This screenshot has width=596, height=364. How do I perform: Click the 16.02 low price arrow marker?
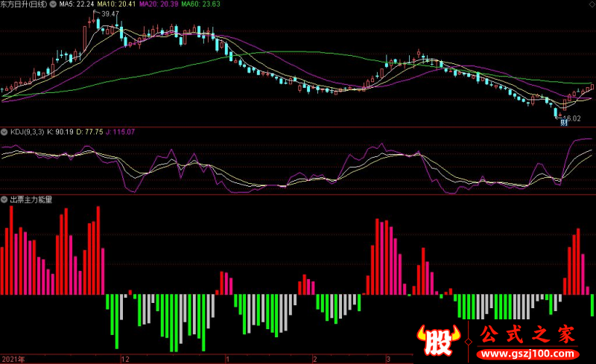[569, 118]
